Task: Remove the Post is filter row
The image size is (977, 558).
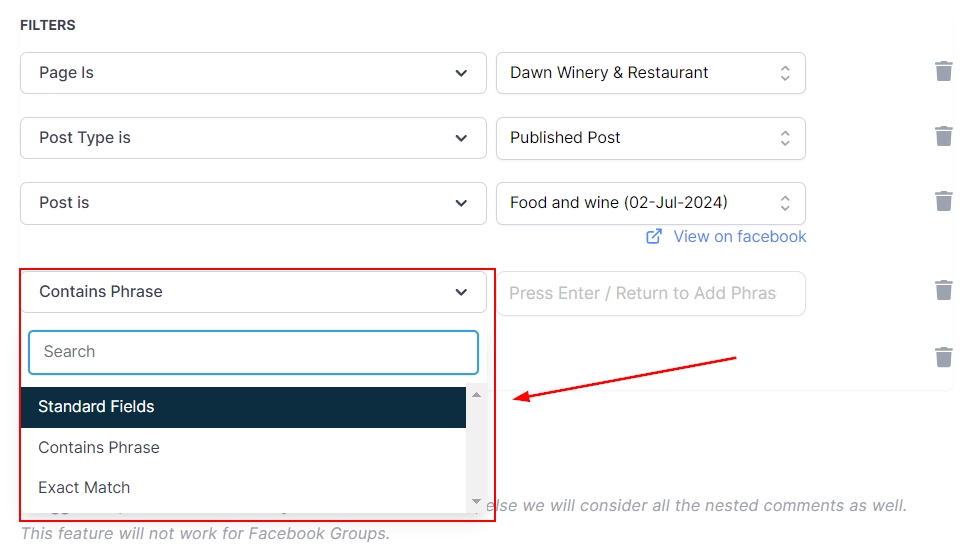Action: click(x=943, y=201)
